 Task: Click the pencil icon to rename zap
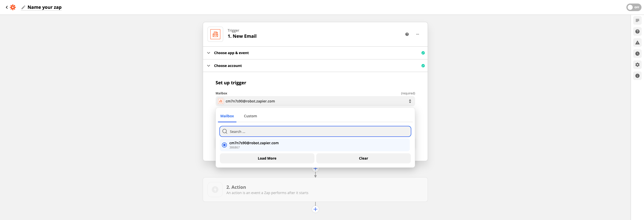[x=23, y=7]
